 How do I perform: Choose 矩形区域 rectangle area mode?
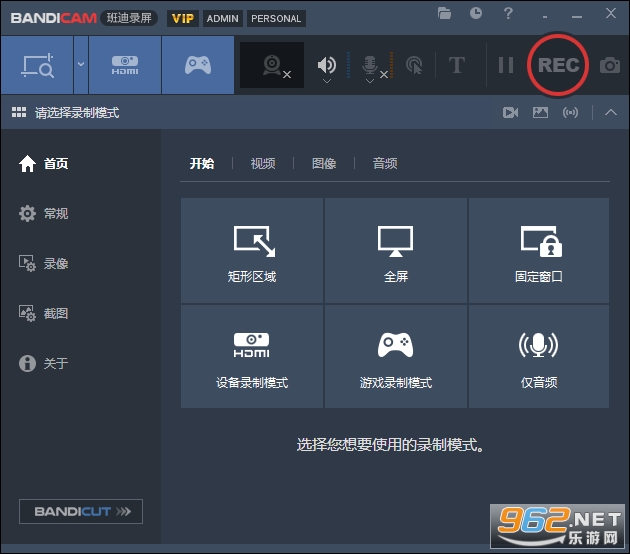(x=252, y=250)
